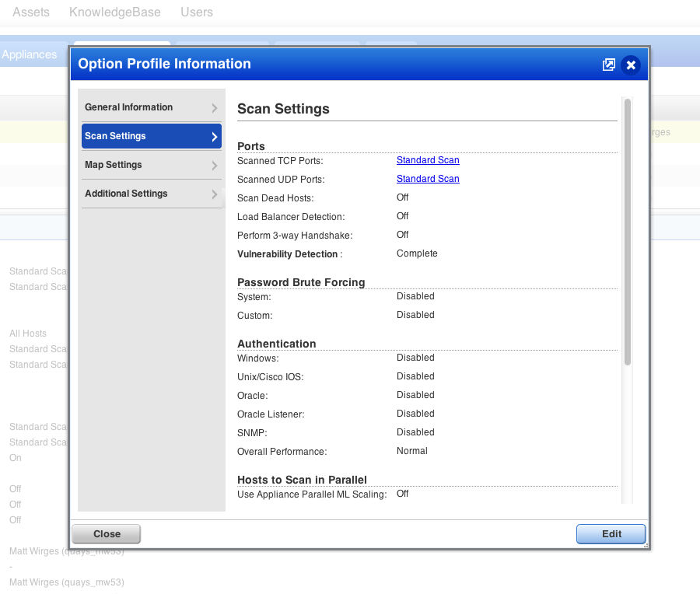Click the Oracle authentication label

pos(252,396)
